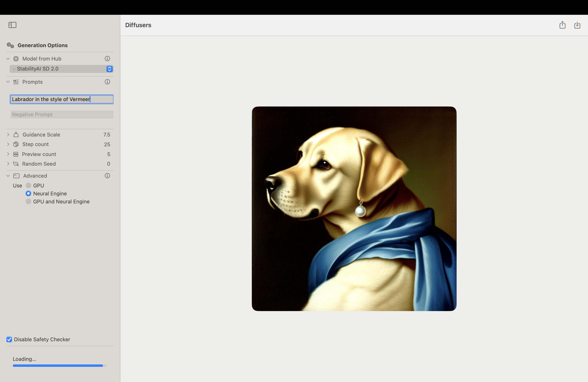Screen dimensions: 588x382
Task: Click the Random Seed icon
Action: pyautogui.click(x=16, y=164)
